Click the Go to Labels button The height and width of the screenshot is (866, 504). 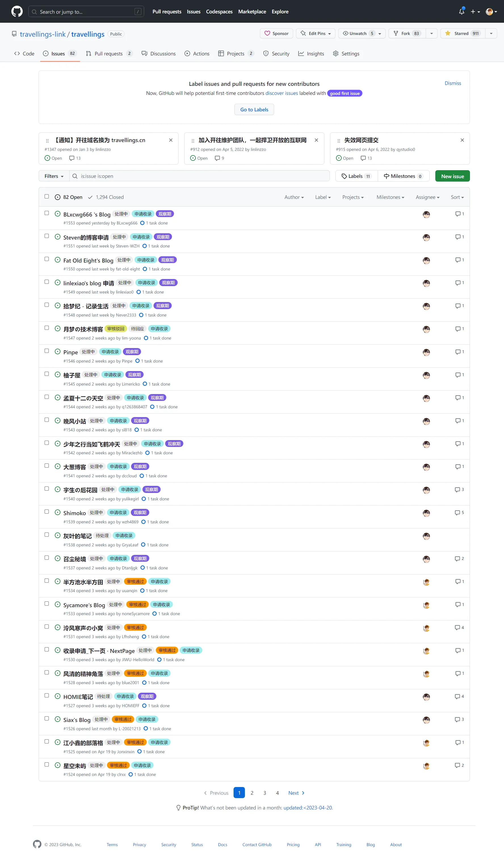[x=254, y=110]
